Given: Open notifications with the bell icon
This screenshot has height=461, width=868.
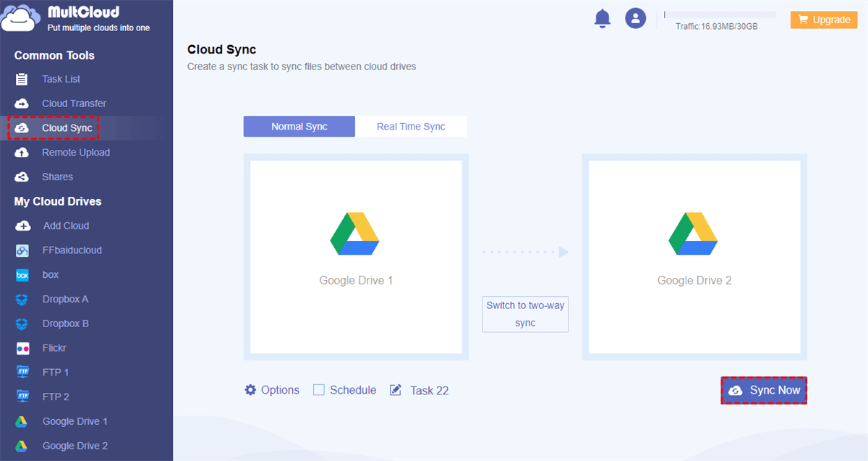Looking at the screenshot, I should click(x=603, y=19).
